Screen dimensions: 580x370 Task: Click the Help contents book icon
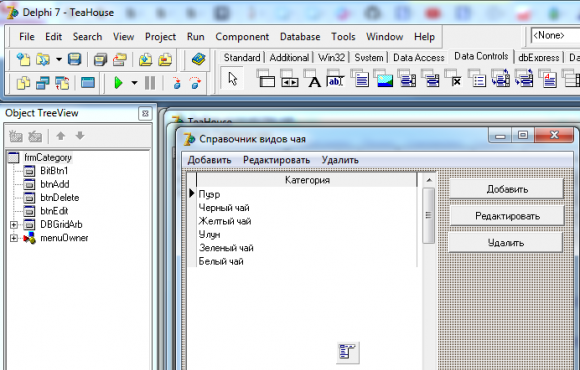199,59
